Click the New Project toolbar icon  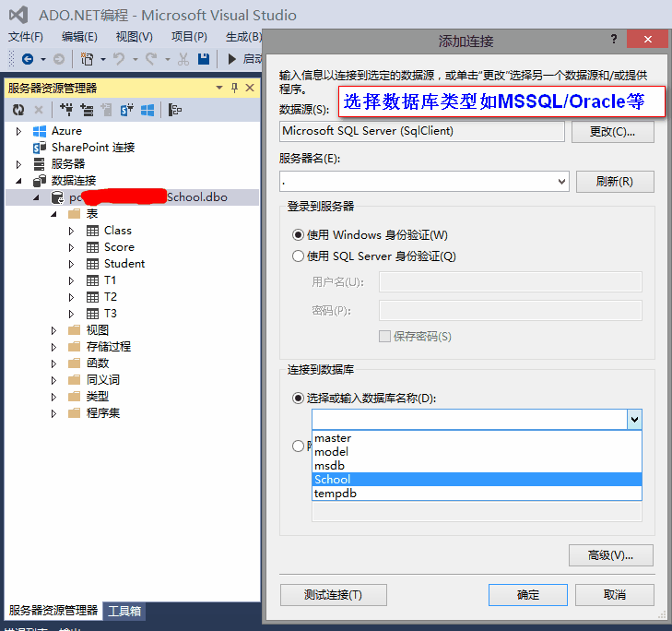(87, 59)
